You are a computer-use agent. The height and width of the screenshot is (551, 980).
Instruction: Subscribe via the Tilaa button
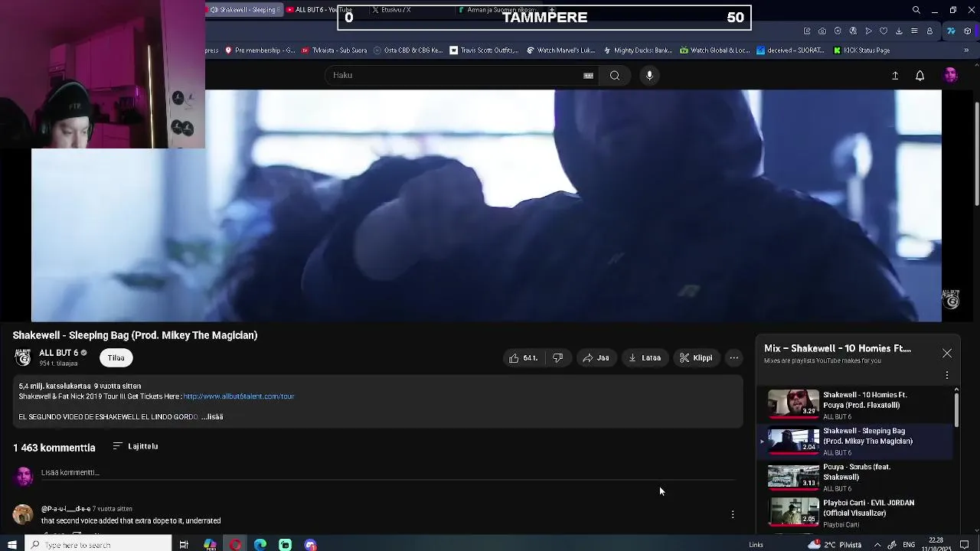click(116, 357)
